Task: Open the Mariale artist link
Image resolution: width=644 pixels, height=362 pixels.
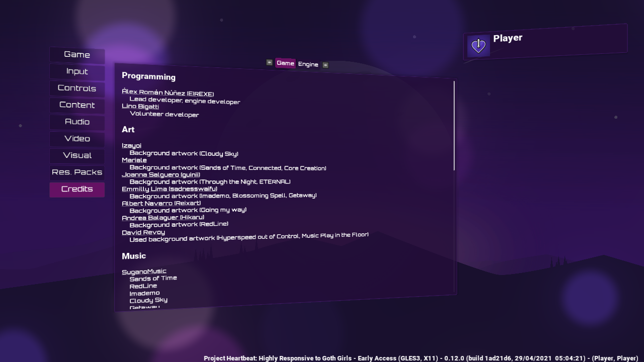Action: coord(134,160)
